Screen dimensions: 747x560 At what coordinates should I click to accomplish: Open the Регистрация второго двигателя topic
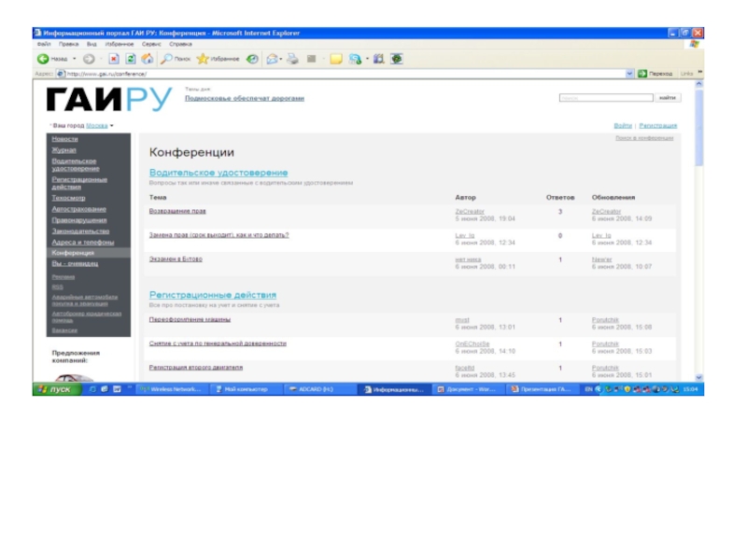(196, 368)
